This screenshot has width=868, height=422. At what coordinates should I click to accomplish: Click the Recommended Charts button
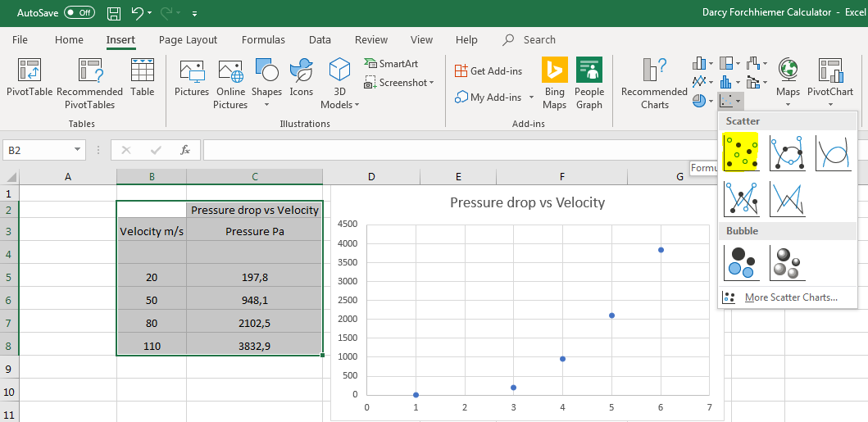(654, 83)
